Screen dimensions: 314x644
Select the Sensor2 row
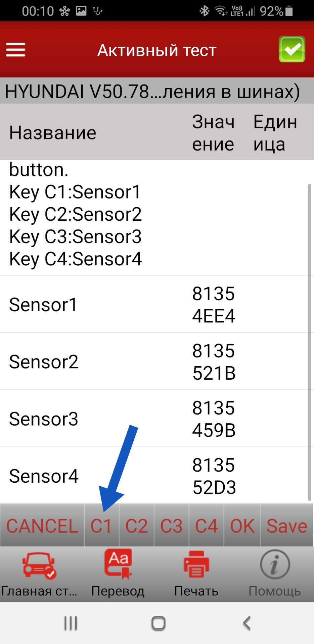coord(154,362)
